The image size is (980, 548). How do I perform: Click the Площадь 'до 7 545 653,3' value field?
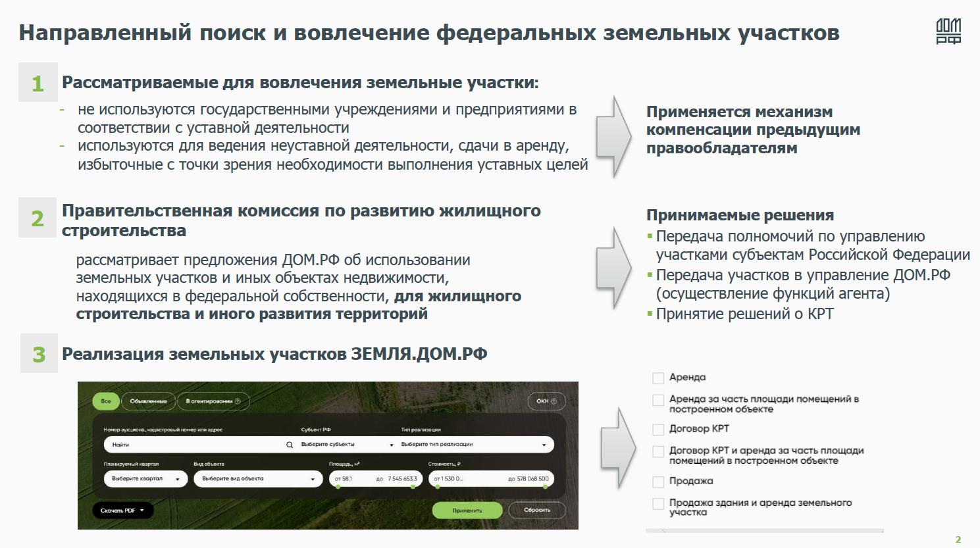398,479
